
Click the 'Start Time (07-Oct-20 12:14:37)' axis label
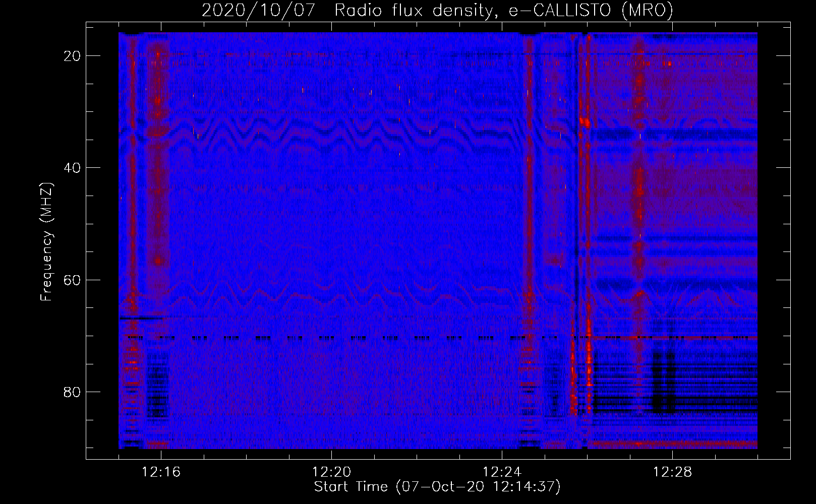pos(437,487)
